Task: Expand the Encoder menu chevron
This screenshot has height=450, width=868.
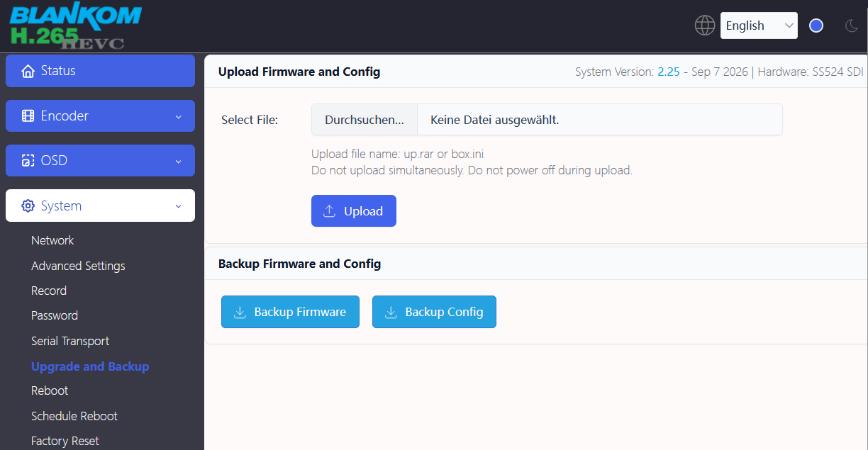Action: [x=178, y=116]
